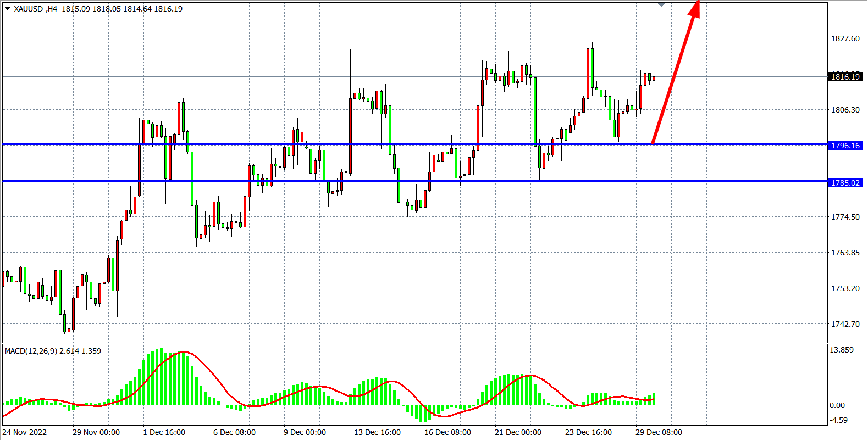Click the black triangle beside XAUUSD-,H4
The width and height of the screenshot is (868, 441).
pos(7,8)
